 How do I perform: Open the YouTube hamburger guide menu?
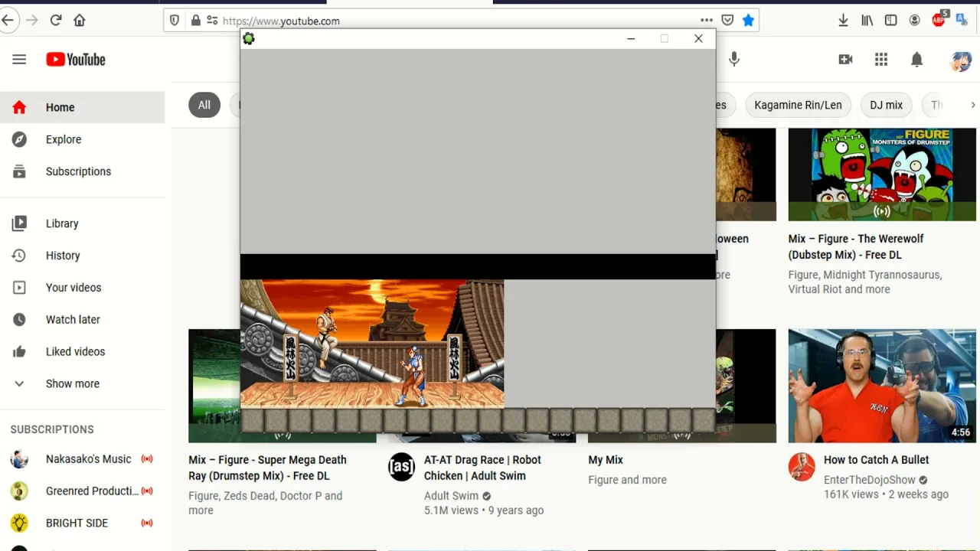click(x=19, y=60)
